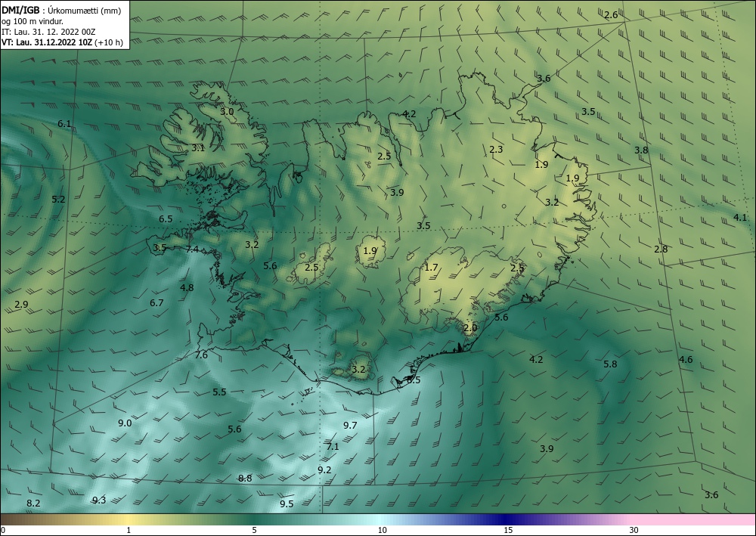Click the "DMI/IGB : Úrkomumætti (mm)" title text

pyautogui.click(x=61, y=11)
